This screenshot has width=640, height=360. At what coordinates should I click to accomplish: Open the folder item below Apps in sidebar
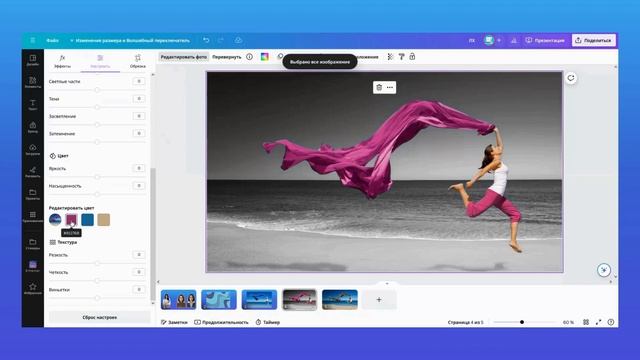[33, 244]
